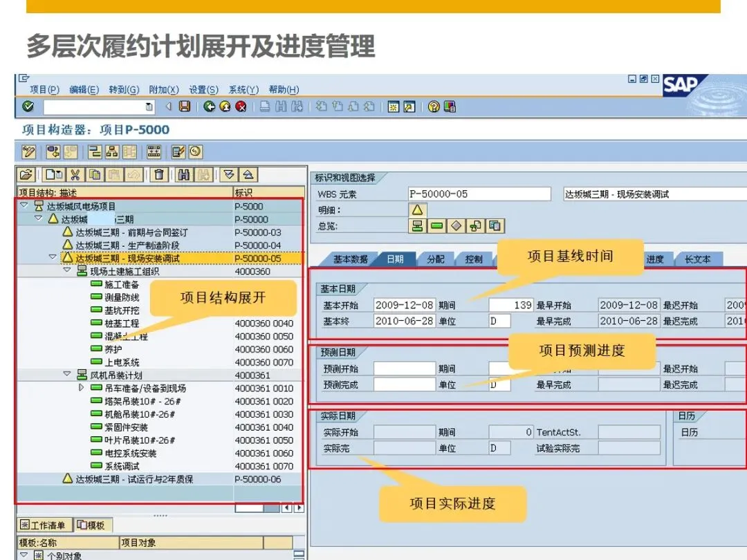Switch to the 长文本 tab
Screen dimensions: 747x560
(697, 259)
